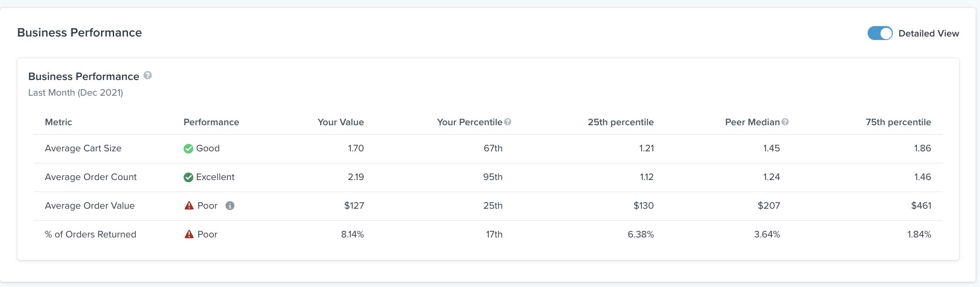Open the info tooltip beside Your Percentile header
Viewport: 980px width, 287px height.
(x=508, y=122)
